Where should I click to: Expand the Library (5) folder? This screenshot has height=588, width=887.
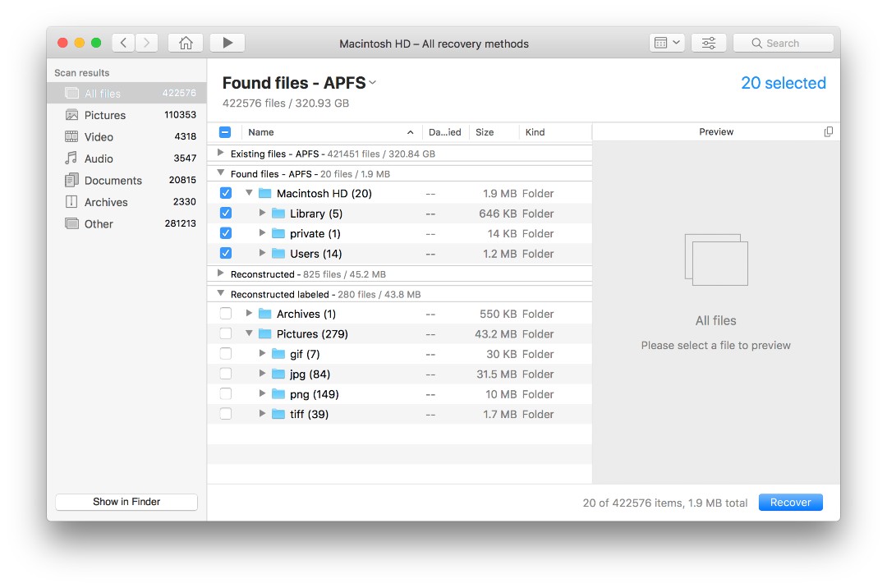262,213
